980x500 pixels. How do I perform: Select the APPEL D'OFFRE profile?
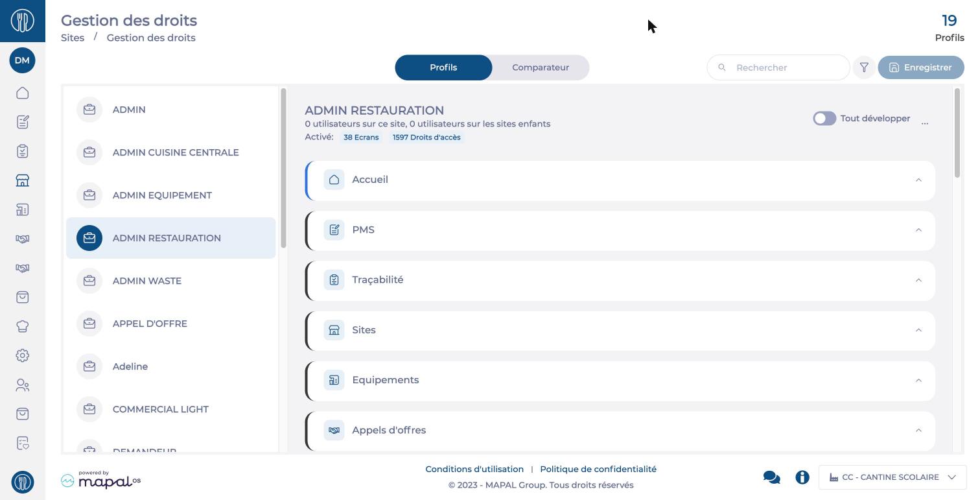171,324
